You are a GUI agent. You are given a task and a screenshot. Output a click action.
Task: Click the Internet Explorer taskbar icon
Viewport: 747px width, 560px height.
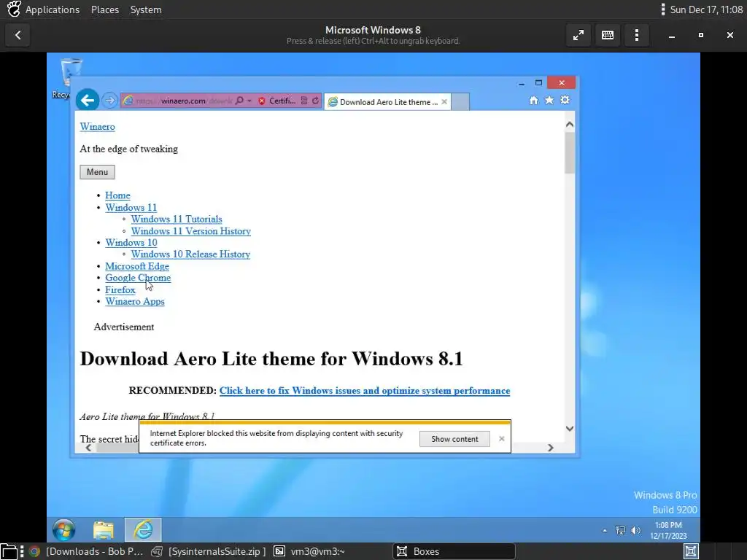click(x=143, y=529)
